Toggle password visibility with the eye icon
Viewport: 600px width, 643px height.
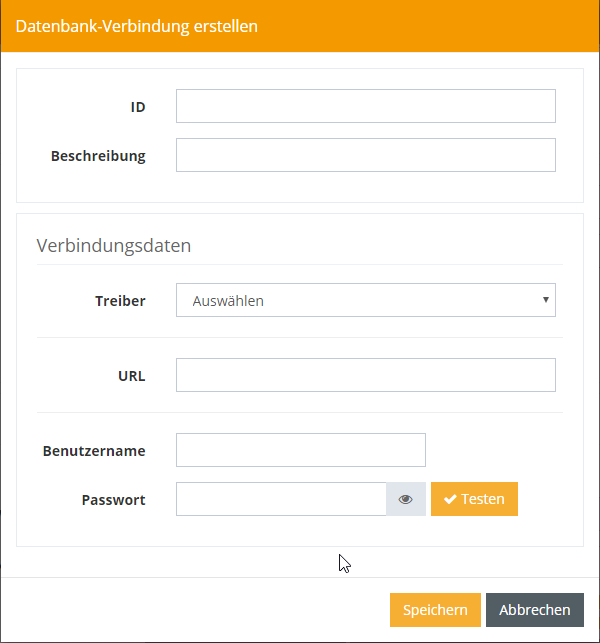406,499
